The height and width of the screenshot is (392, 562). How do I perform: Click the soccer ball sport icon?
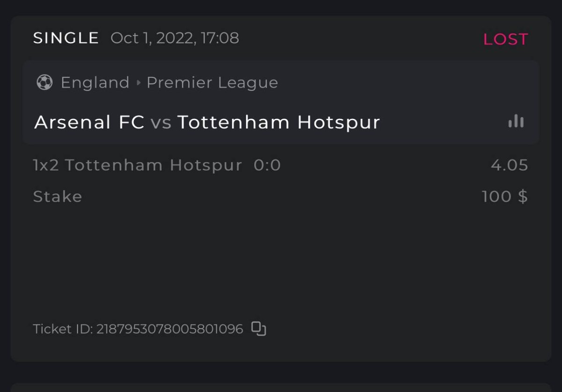click(x=44, y=83)
